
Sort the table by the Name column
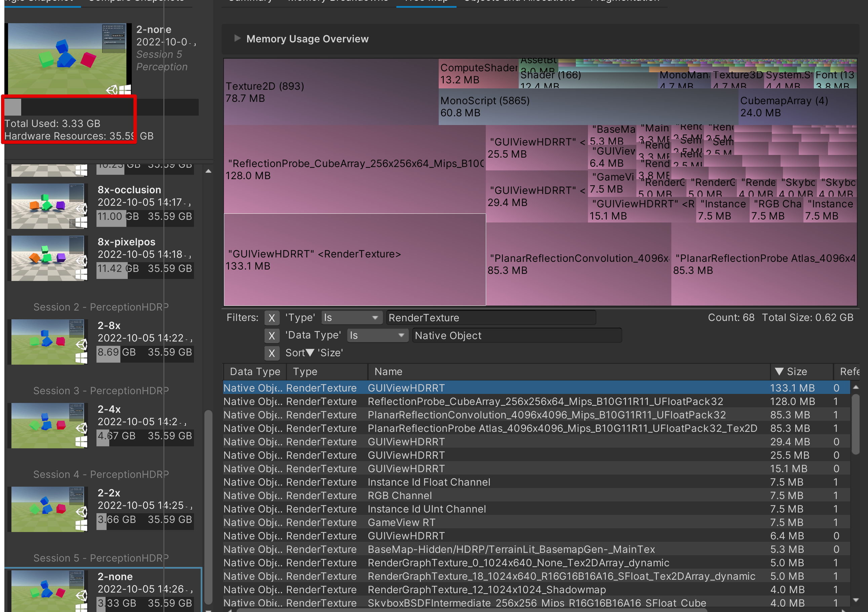click(x=388, y=372)
